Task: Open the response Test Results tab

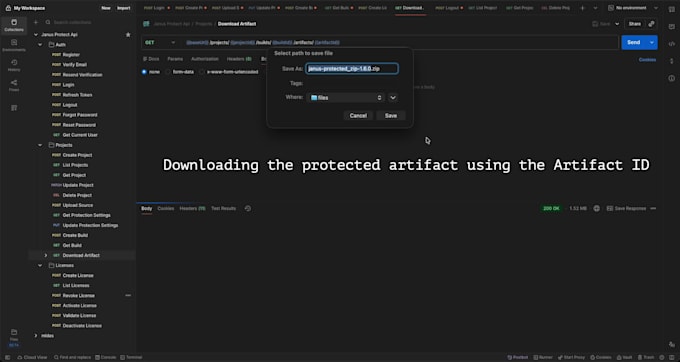Action: 223,209
